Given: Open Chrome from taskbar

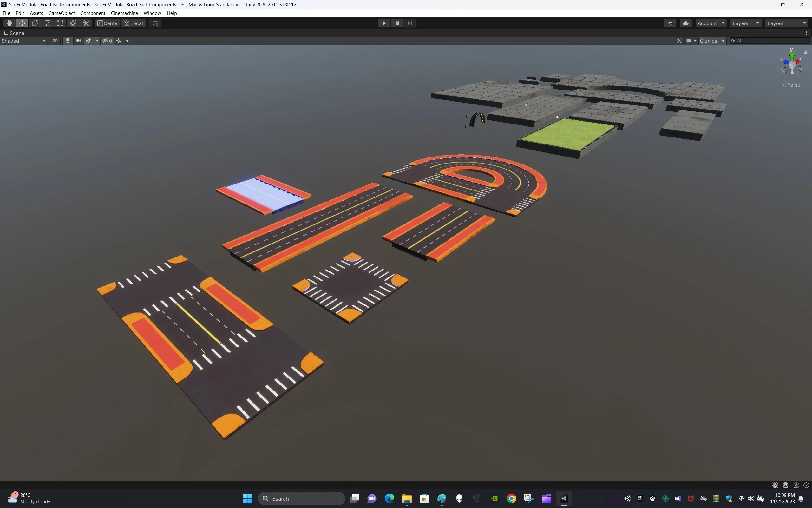Looking at the screenshot, I should coord(511,498).
